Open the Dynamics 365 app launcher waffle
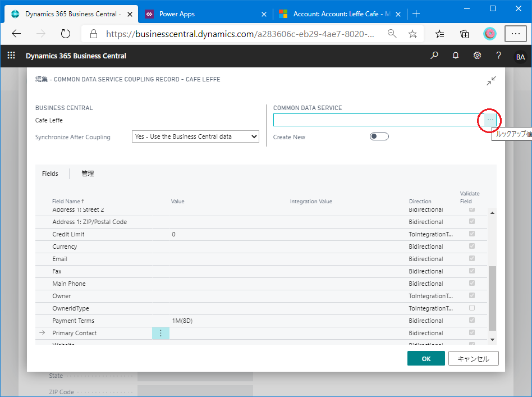 [11, 56]
